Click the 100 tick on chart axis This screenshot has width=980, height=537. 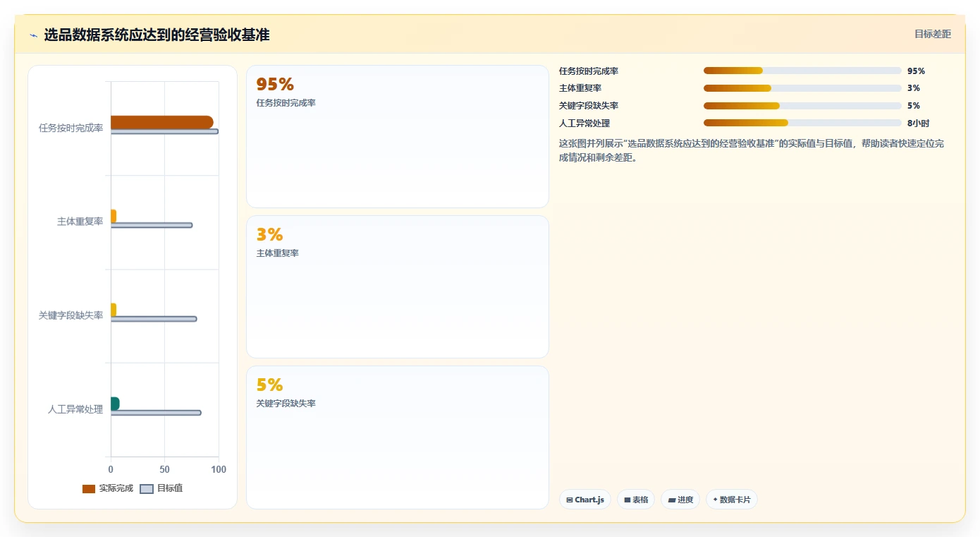pyautogui.click(x=219, y=469)
